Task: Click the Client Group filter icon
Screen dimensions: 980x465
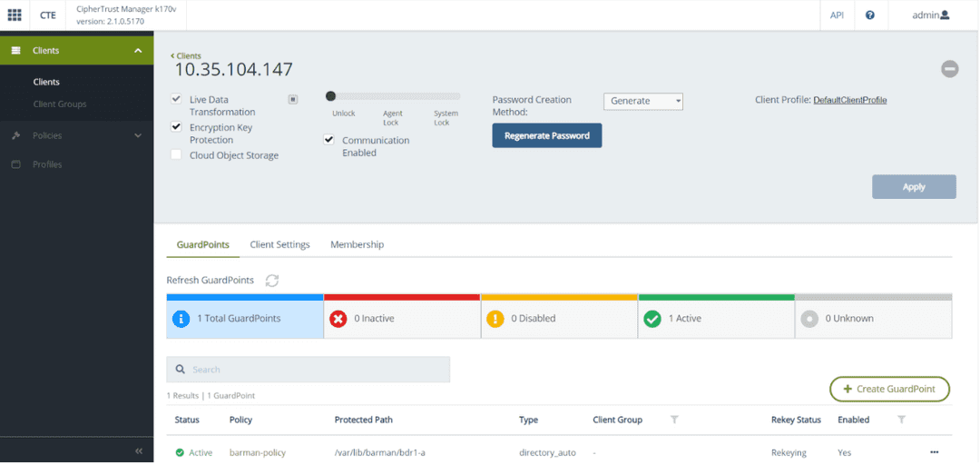Action: [674, 420]
